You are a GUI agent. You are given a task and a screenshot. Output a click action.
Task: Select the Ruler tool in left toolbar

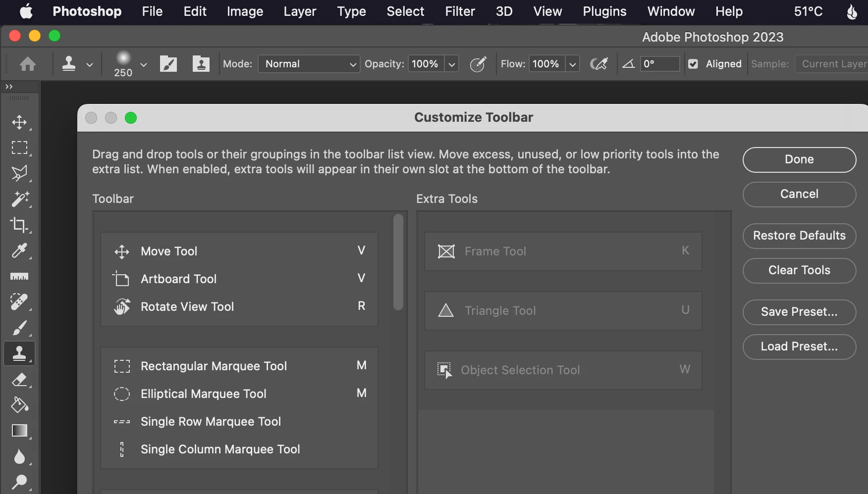tap(19, 277)
